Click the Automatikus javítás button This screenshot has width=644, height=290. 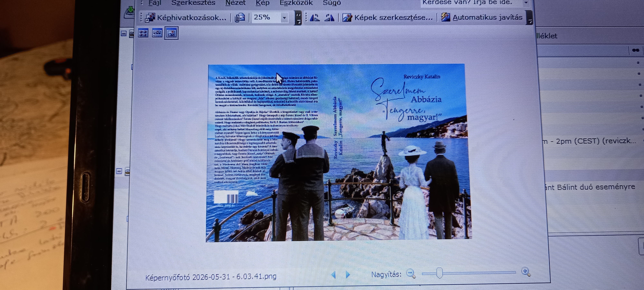coord(482,17)
